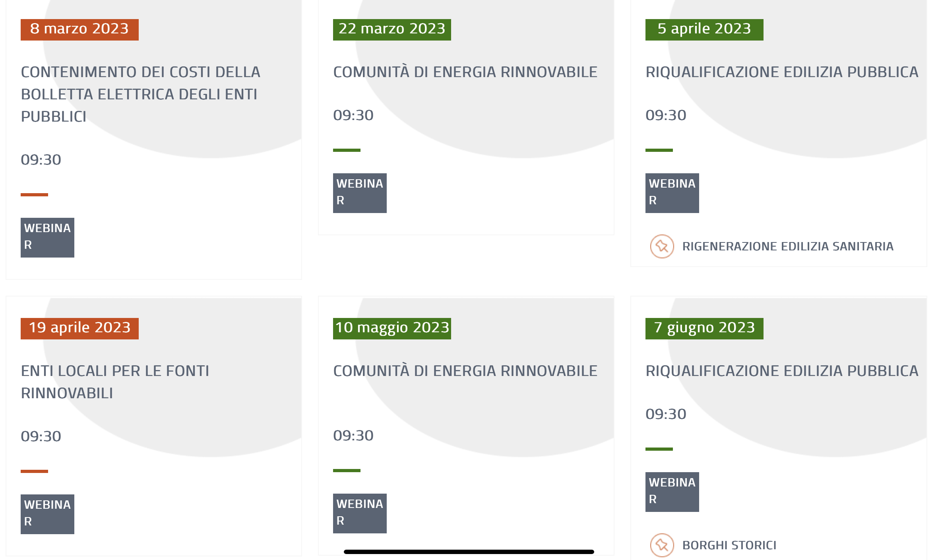Click WEBINAR tag on the 22 marzo card

pyautogui.click(x=360, y=193)
